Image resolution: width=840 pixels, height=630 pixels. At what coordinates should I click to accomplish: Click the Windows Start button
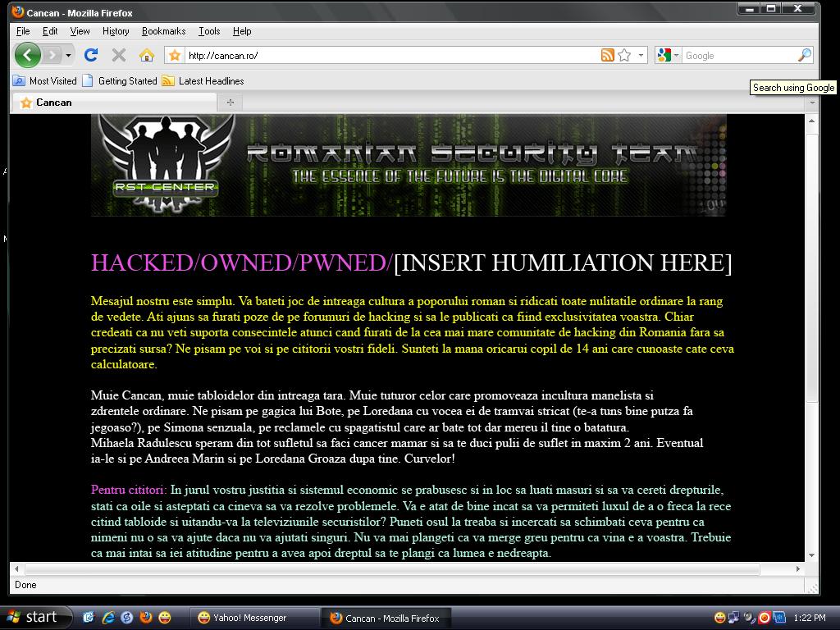tap(34, 617)
